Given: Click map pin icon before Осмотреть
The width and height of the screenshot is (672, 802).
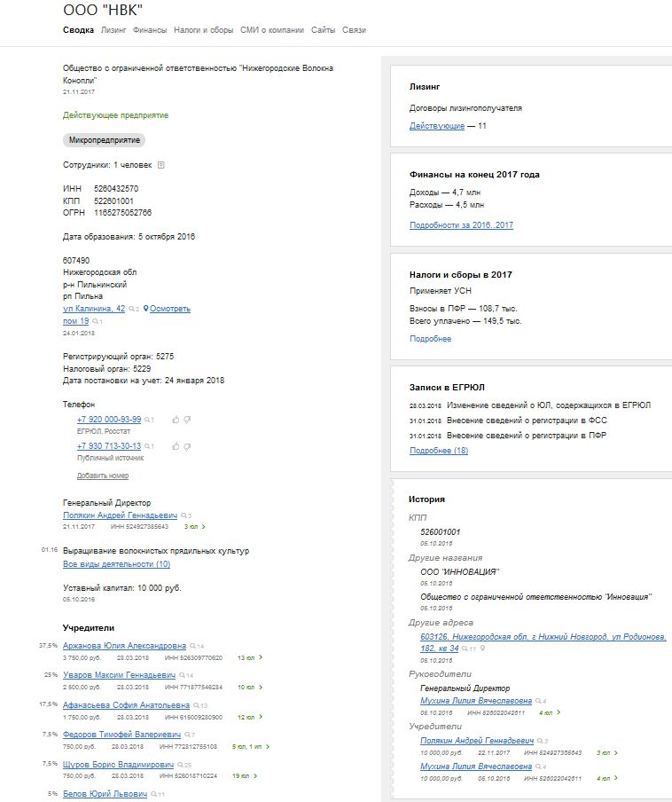Looking at the screenshot, I should [x=145, y=309].
